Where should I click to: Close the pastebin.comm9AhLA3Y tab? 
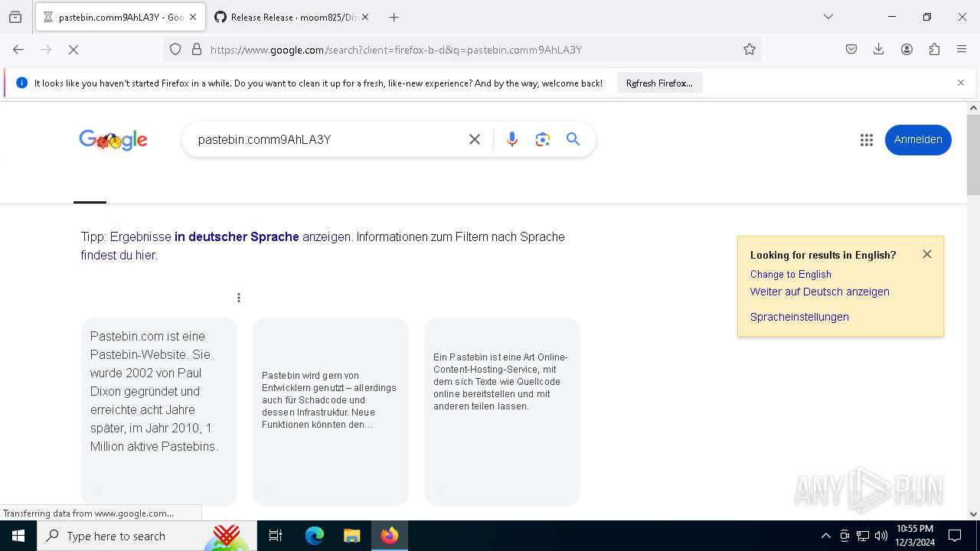tap(193, 17)
